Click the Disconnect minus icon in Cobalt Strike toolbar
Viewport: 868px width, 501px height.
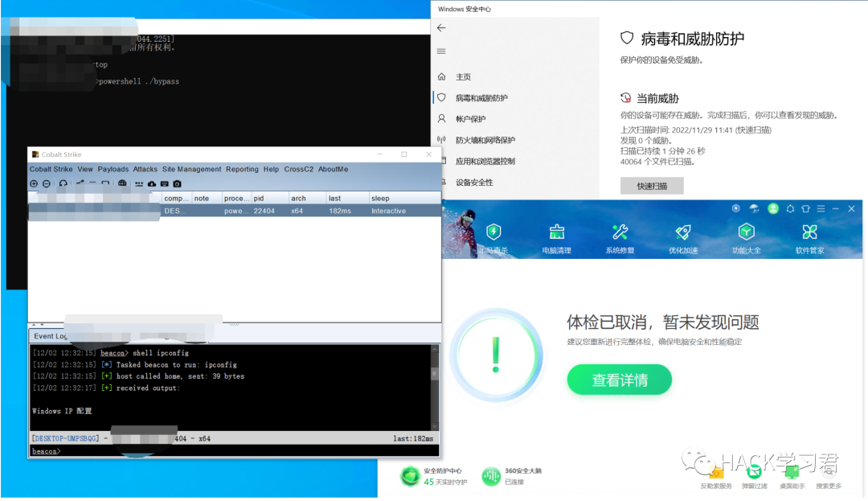pyautogui.click(x=47, y=184)
